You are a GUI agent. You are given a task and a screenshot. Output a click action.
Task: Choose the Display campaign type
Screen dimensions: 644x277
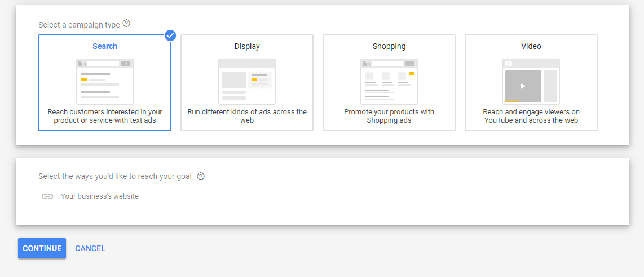coord(247,46)
